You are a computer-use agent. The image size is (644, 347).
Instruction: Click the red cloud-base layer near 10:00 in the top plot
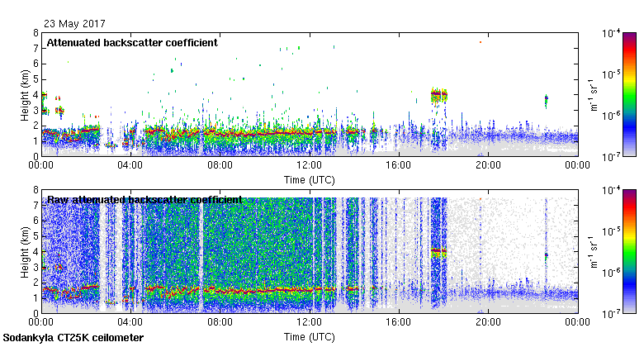264,134
